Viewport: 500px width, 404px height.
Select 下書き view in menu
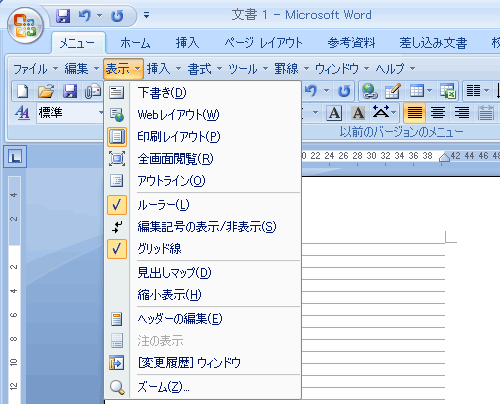click(x=203, y=93)
